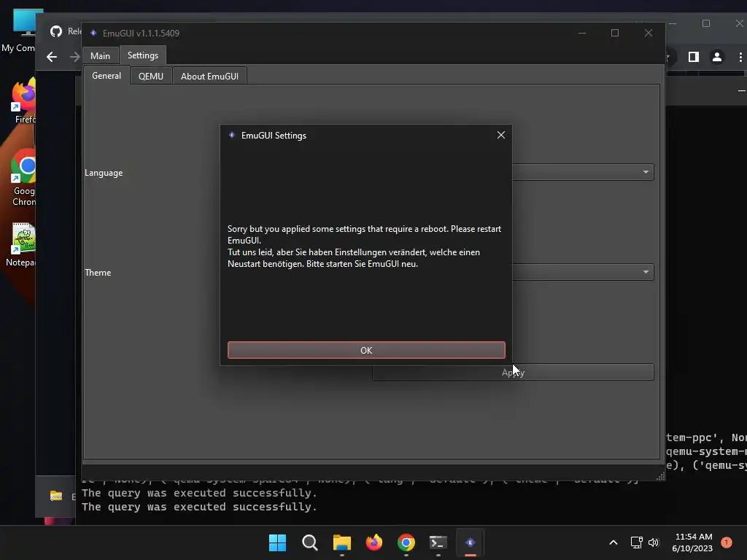Switch to the Main tab

[100, 55]
